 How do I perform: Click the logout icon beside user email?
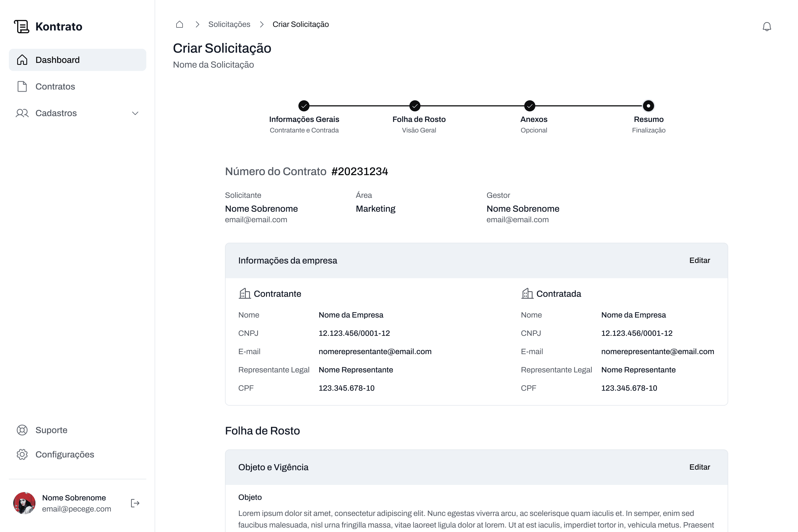(x=135, y=503)
